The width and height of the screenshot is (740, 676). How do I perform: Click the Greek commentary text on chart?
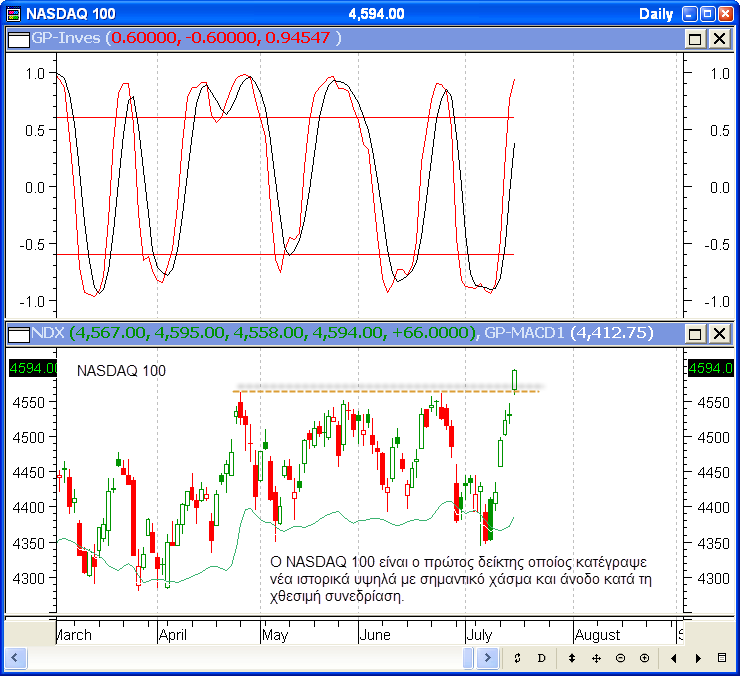click(x=461, y=579)
